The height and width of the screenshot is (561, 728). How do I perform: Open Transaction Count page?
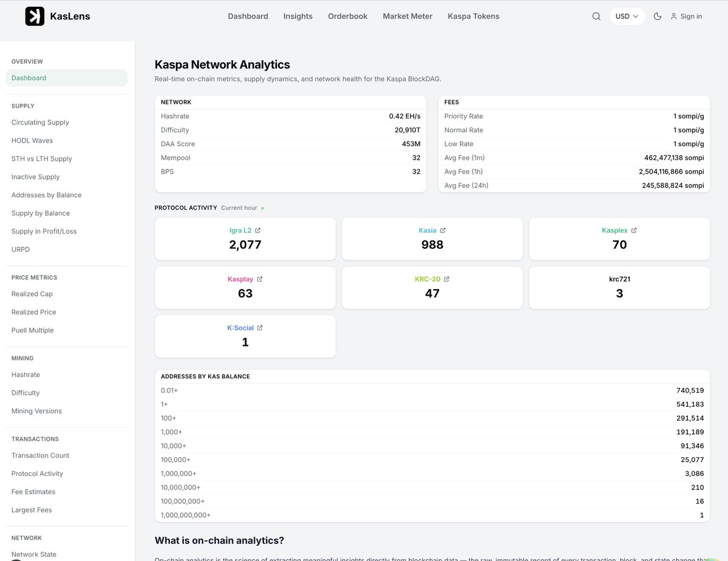(41, 455)
